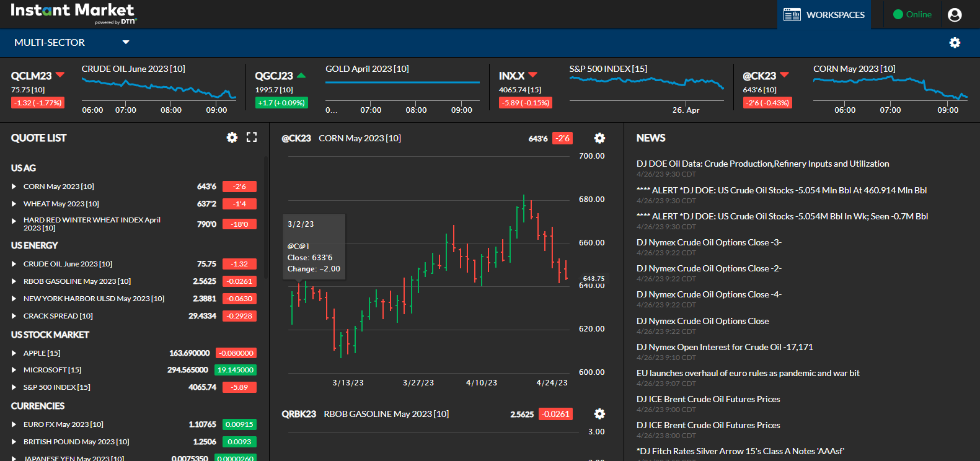Click the US STOCK MARKET section heading

click(x=50, y=335)
